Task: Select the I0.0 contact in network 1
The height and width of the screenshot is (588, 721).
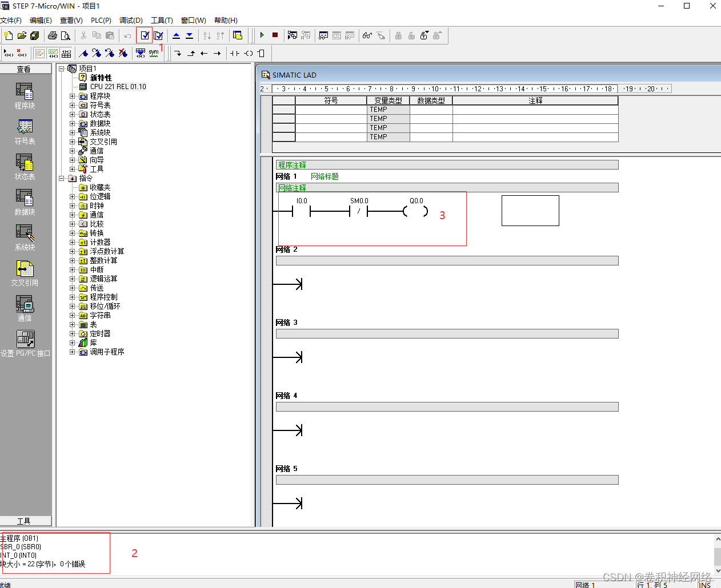Action: pyautogui.click(x=301, y=211)
